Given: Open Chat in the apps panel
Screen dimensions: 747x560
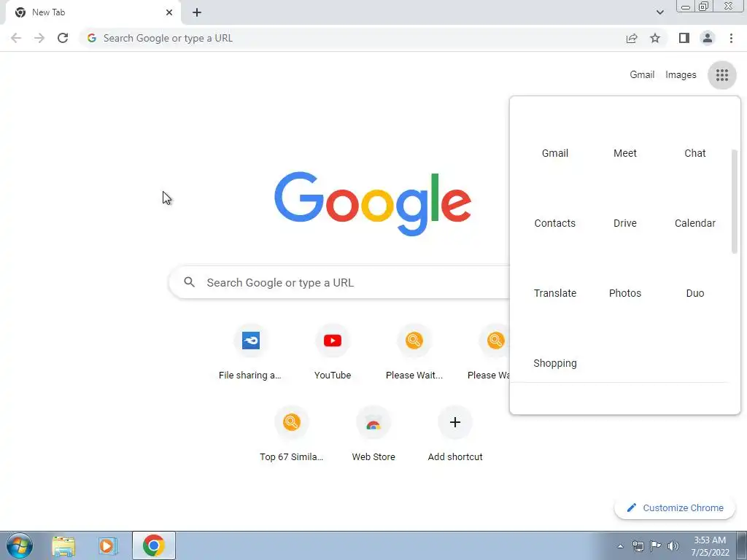Looking at the screenshot, I should click(x=695, y=153).
